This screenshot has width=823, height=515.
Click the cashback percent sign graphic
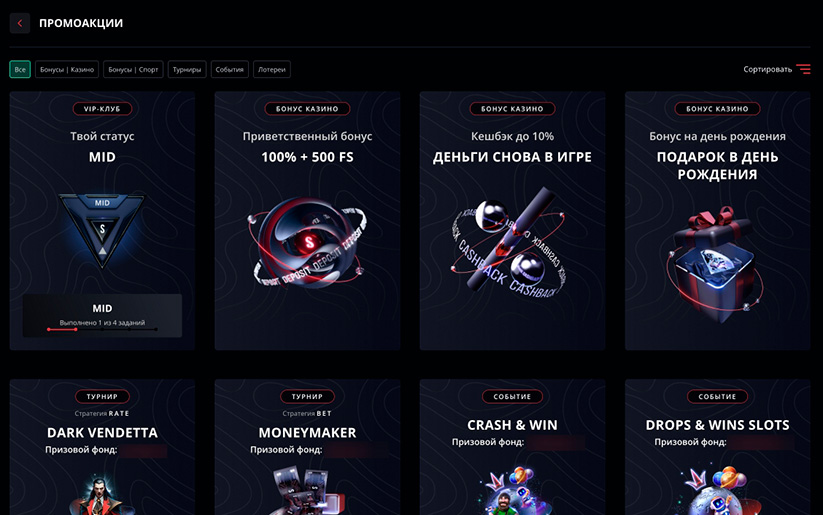(x=510, y=243)
